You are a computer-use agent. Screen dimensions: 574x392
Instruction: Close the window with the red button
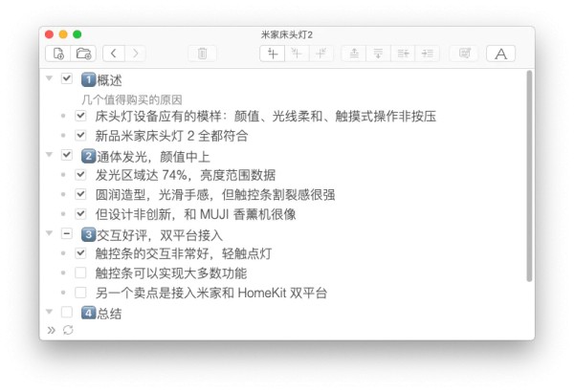(x=49, y=34)
